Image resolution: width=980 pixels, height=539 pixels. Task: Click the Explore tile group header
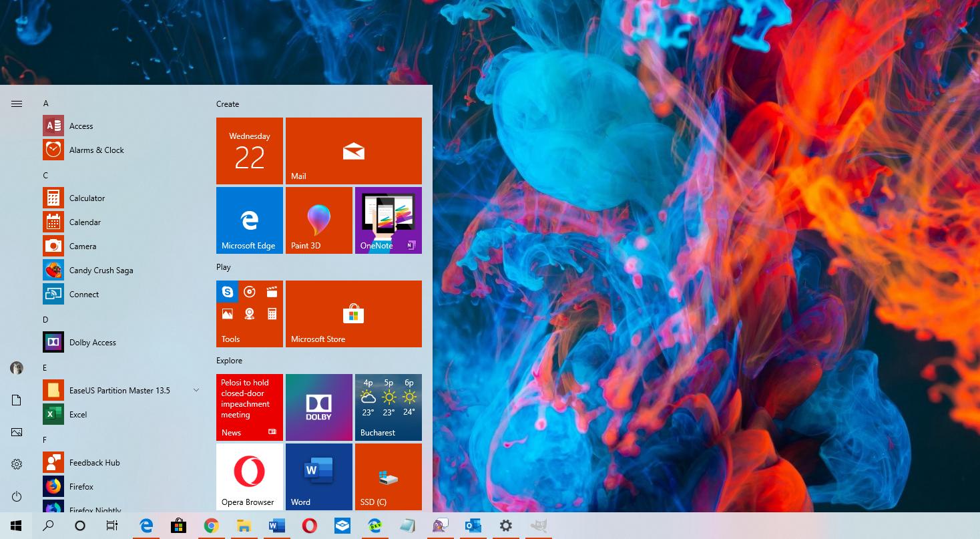coord(229,361)
